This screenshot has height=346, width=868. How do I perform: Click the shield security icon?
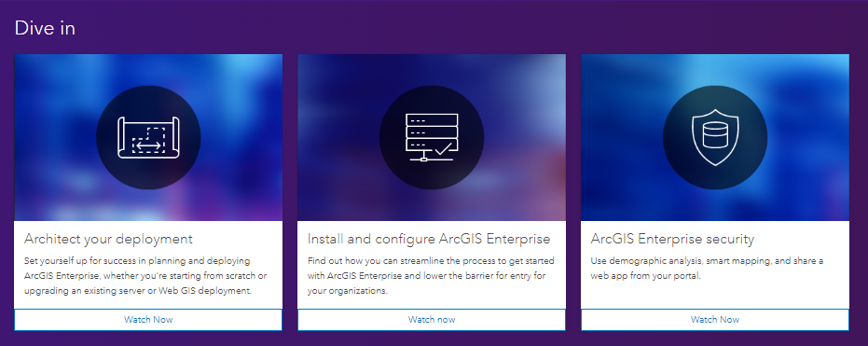click(x=715, y=137)
